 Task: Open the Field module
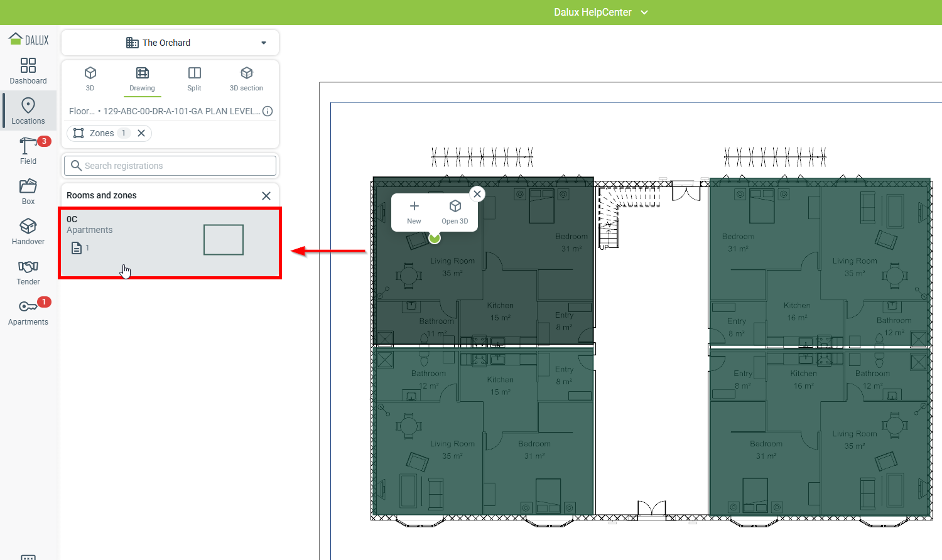click(x=28, y=151)
